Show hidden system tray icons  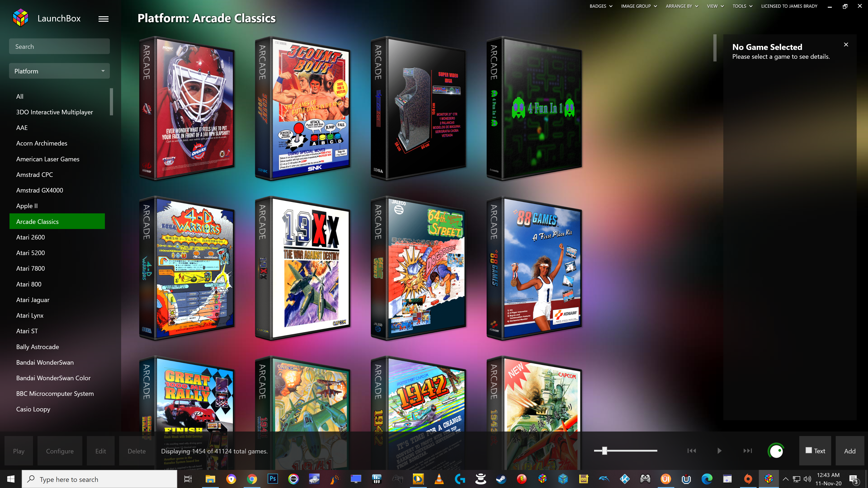click(786, 479)
